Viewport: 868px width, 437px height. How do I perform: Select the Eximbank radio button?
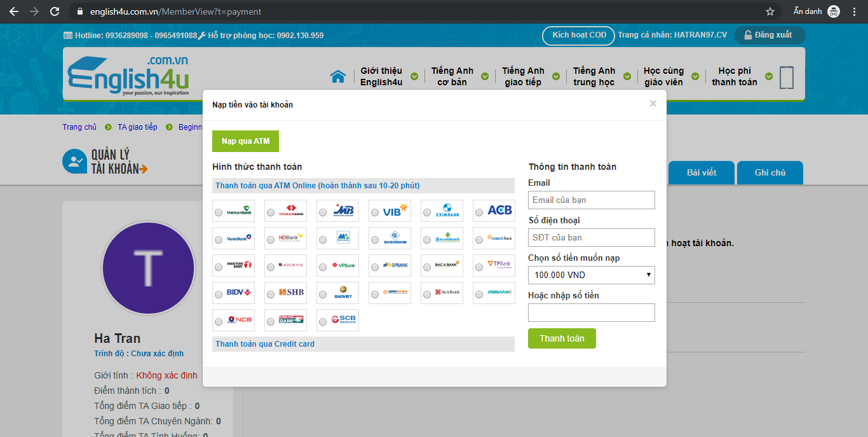point(427,212)
